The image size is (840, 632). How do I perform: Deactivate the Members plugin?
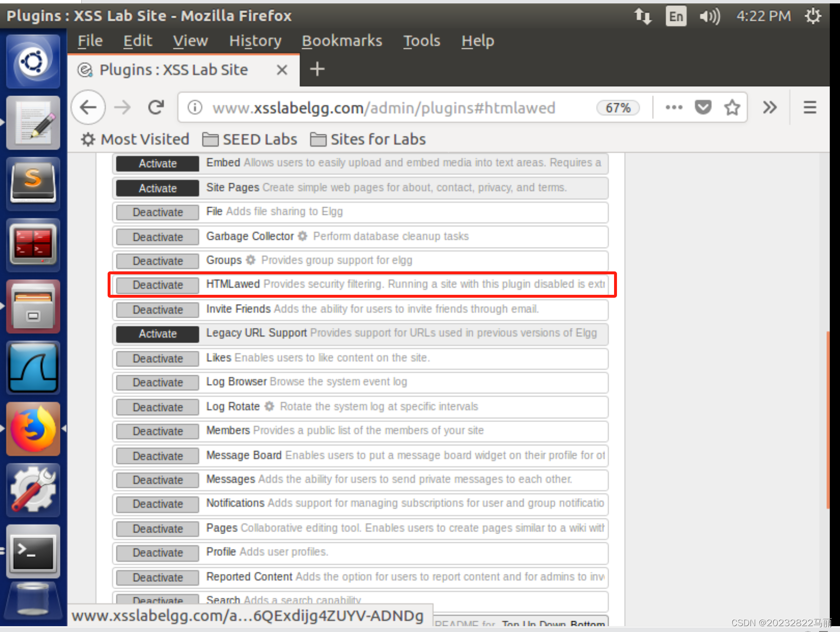tap(158, 431)
